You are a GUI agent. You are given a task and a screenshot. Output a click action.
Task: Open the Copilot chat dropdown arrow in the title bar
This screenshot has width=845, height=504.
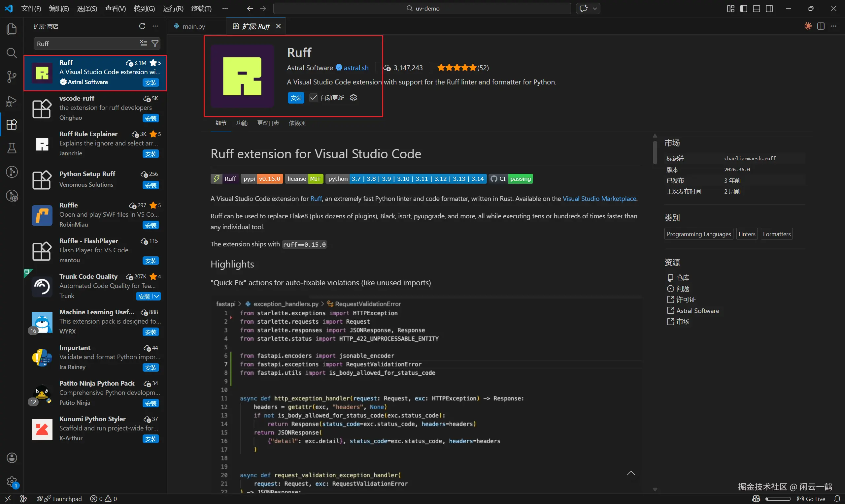click(595, 9)
